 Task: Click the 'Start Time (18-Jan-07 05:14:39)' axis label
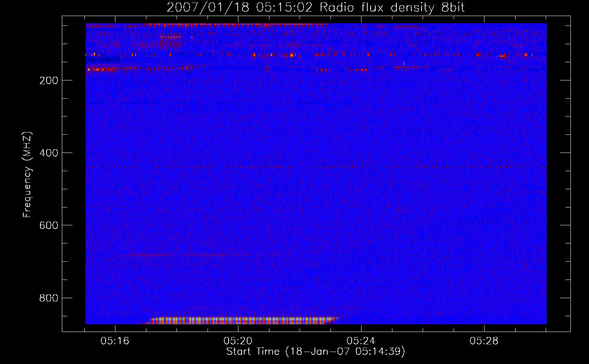[316, 352]
